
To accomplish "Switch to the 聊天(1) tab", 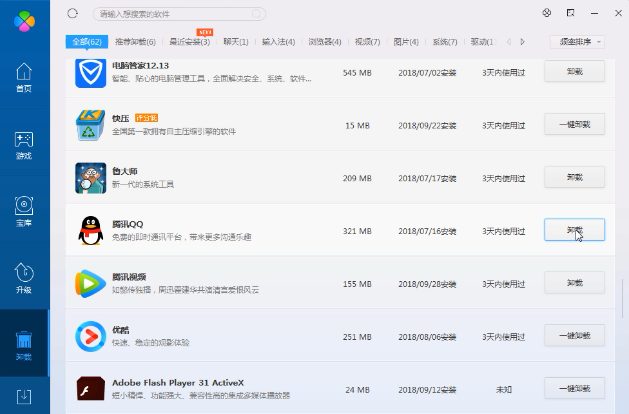I will click(236, 42).
